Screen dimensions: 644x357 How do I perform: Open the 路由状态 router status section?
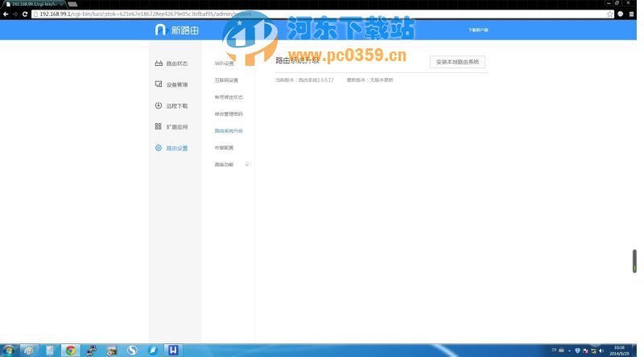pos(171,64)
